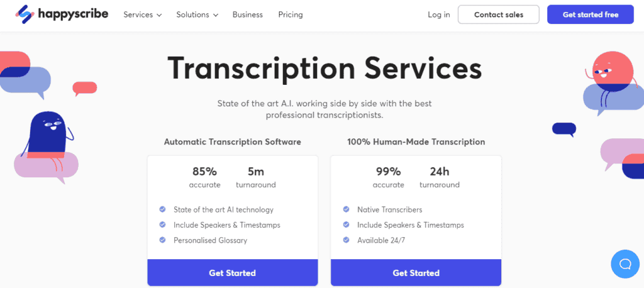
Task: Click checkmark beside Available 24/7
Action: click(346, 240)
